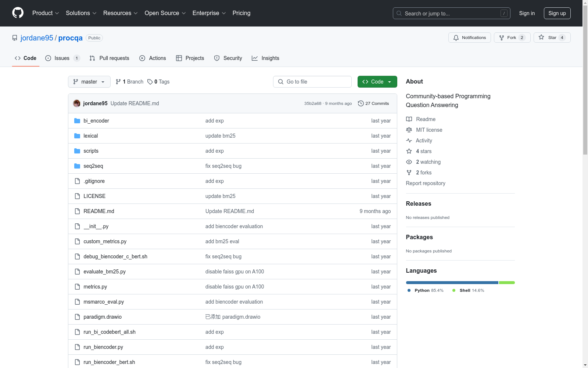Open the run_biencoder.py file
The image size is (588, 368).
coord(103,347)
